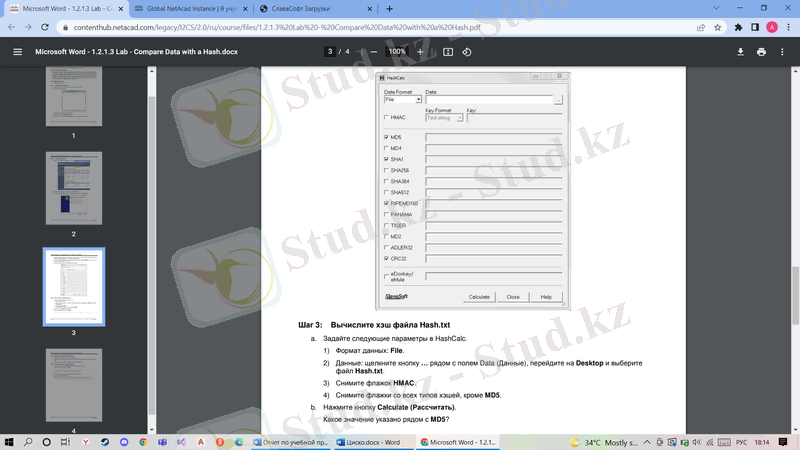Image resolution: width=800 pixels, height=450 pixels.
Task: Toggle the PDF sidebar with the hamburger menu
Action: 17,51
